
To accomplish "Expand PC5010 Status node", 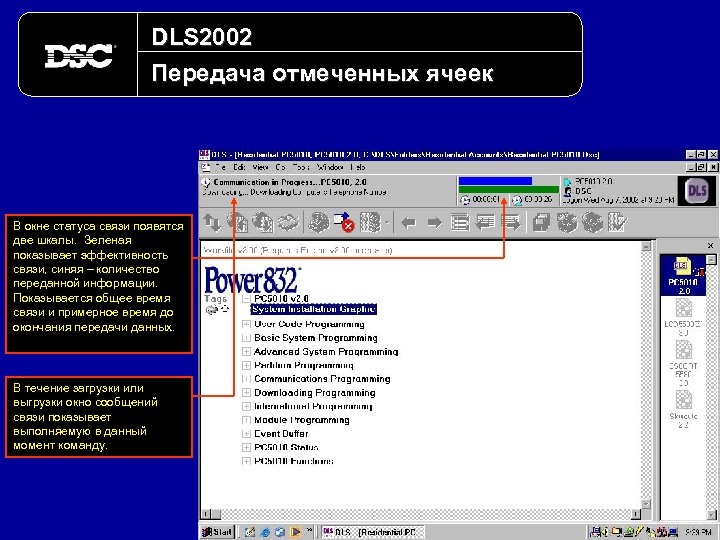I will pos(246,447).
